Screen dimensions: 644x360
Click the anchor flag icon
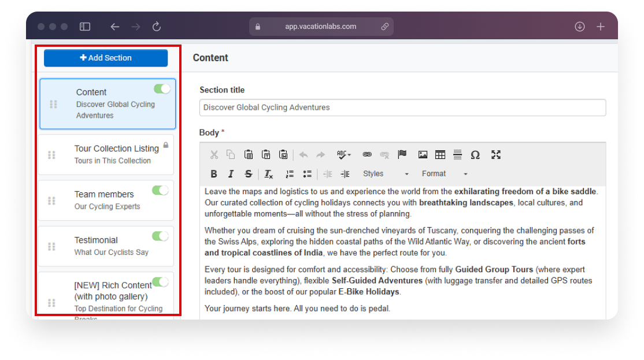pyautogui.click(x=402, y=155)
